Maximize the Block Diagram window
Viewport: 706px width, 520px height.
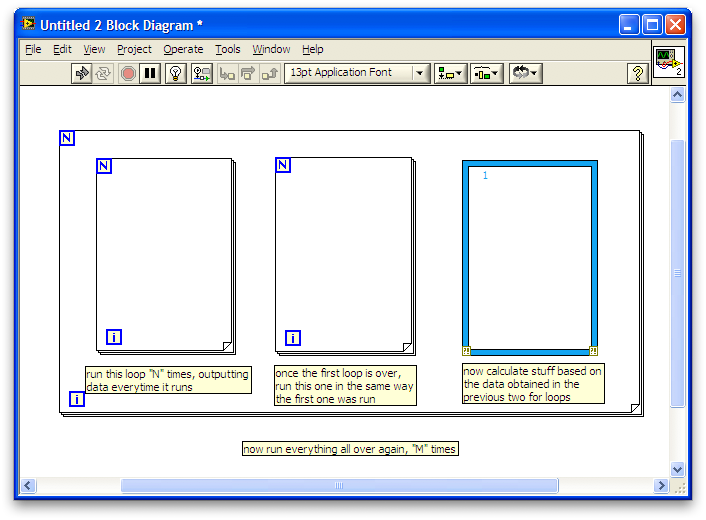[652, 24]
